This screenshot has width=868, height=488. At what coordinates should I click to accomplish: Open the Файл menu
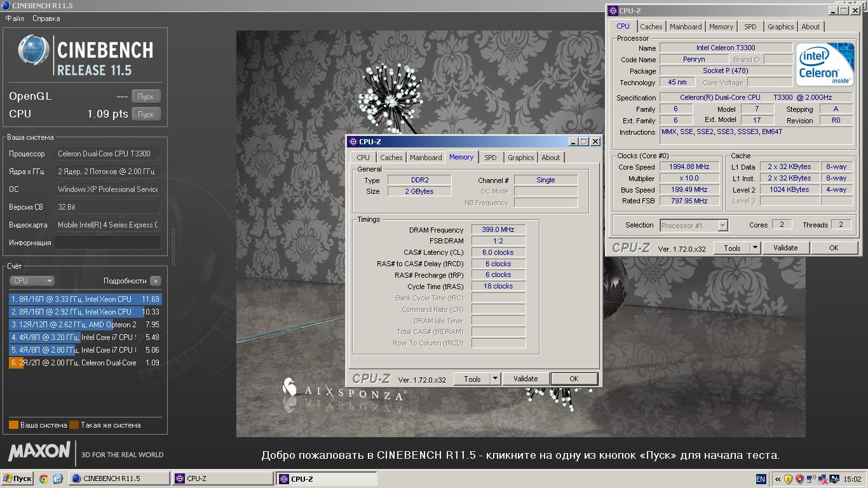pos(15,18)
